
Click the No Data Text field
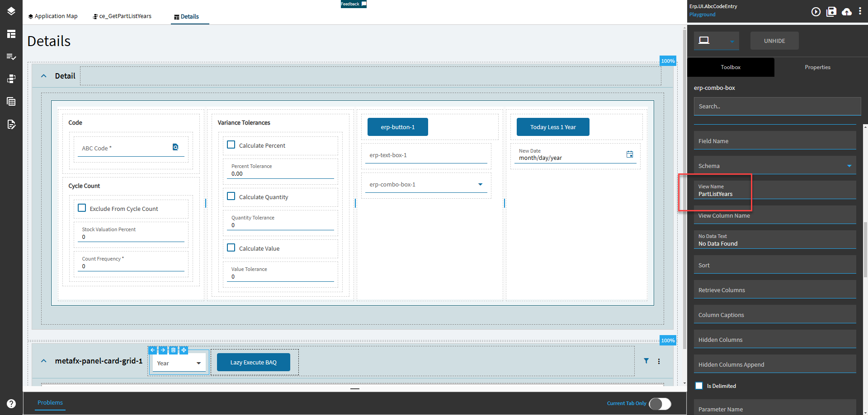pyautogui.click(x=775, y=240)
